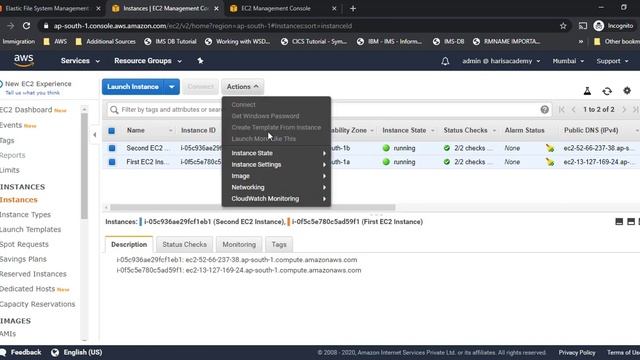The height and width of the screenshot is (360, 640).
Task: Expand Instance Settings submenu
Action: coord(276,164)
